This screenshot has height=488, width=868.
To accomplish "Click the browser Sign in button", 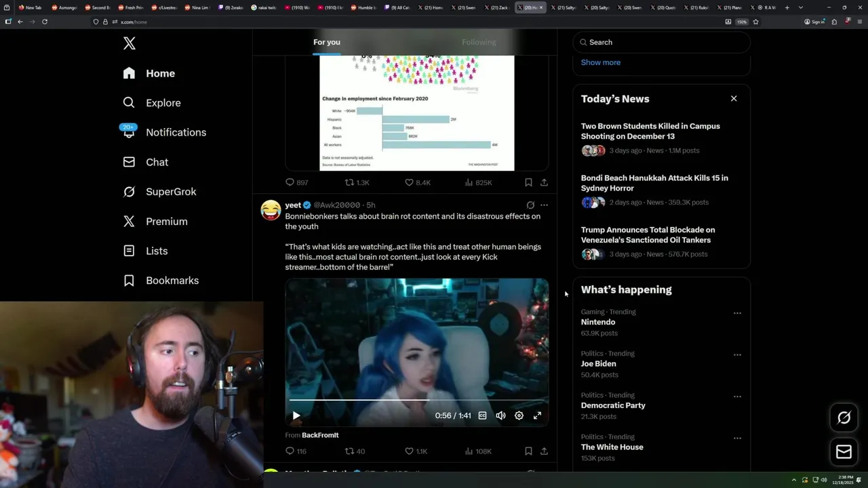I will (x=814, y=22).
